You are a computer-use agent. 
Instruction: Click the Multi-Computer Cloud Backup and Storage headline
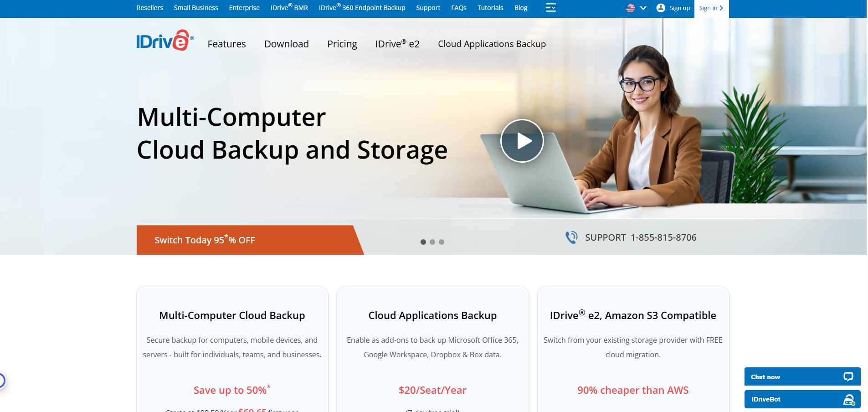(x=292, y=134)
